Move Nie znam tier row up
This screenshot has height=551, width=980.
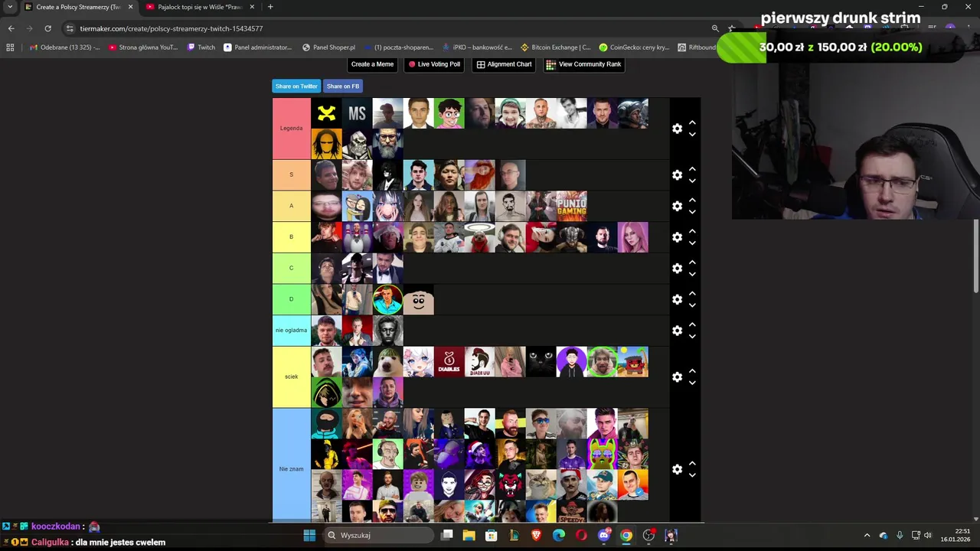(692, 464)
